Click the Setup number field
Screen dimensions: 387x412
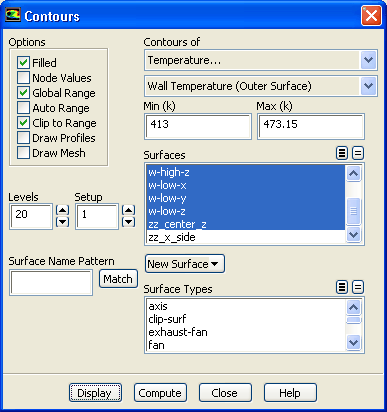pyautogui.click(x=97, y=216)
